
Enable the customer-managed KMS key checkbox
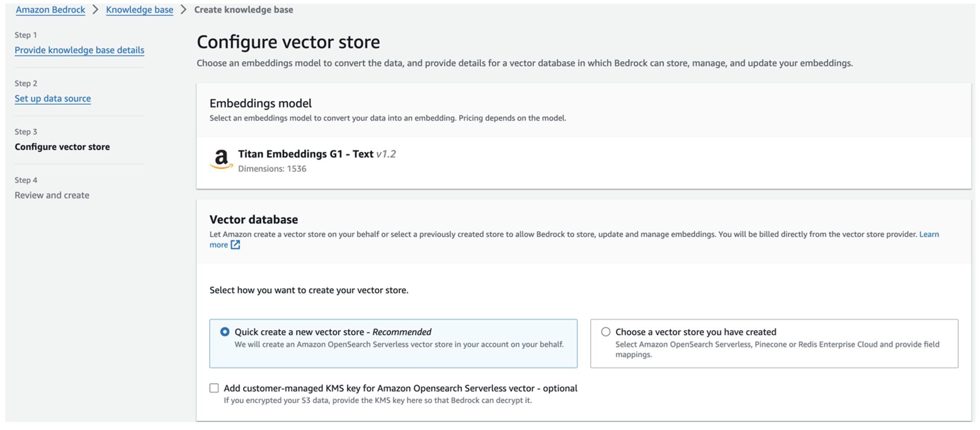coord(214,388)
